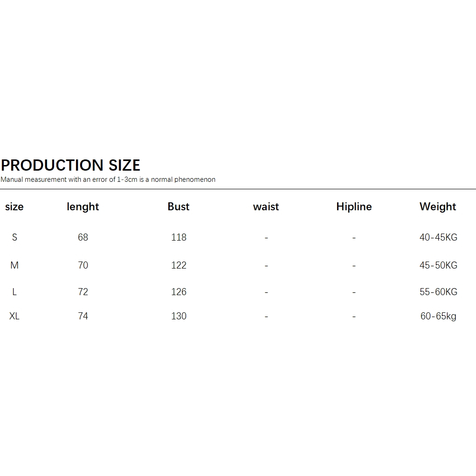Click the length value 72

(x=83, y=292)
